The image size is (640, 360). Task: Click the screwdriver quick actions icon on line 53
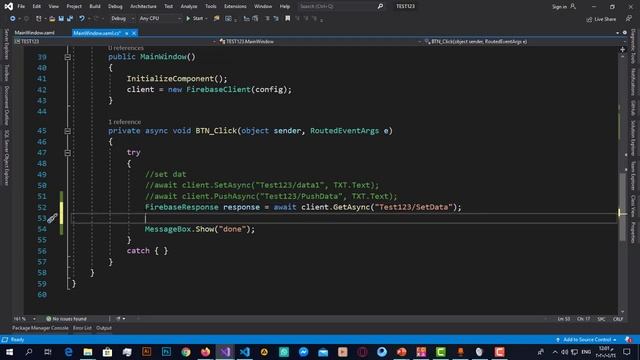pyautogui.click(x=52, y=218)
